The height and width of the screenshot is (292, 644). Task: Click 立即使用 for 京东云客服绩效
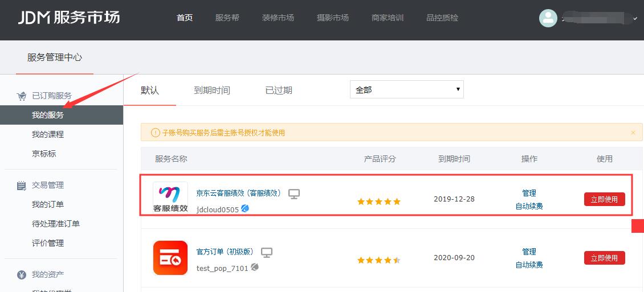coord(605,199)
